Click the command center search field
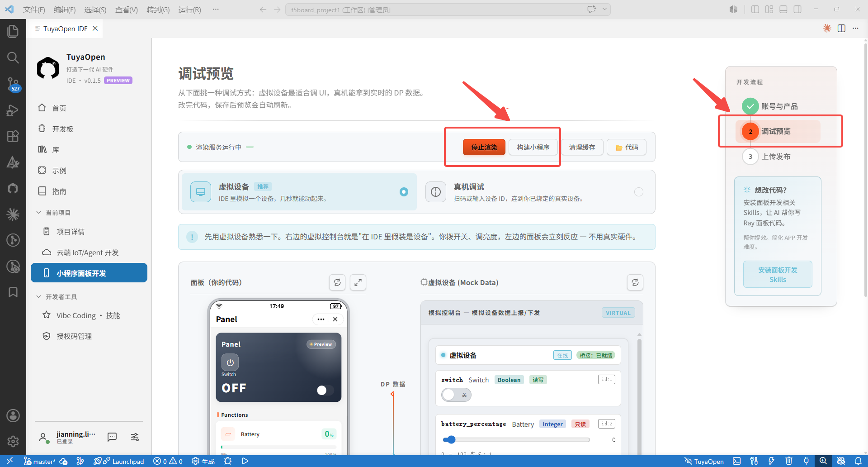The image size is (868, 467). [434, 10]
